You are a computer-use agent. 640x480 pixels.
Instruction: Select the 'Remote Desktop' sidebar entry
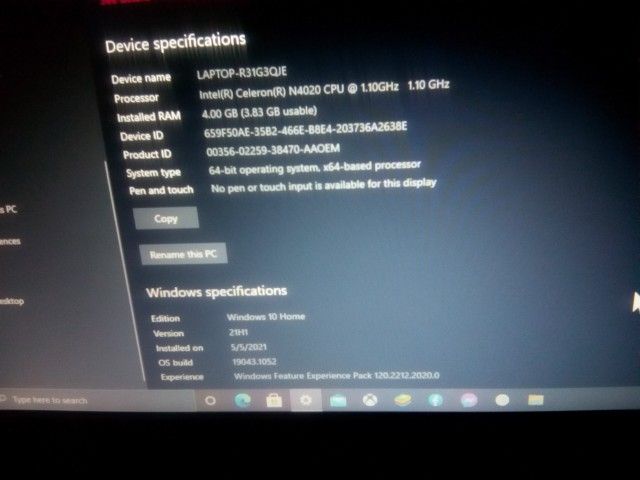[12, 301]
